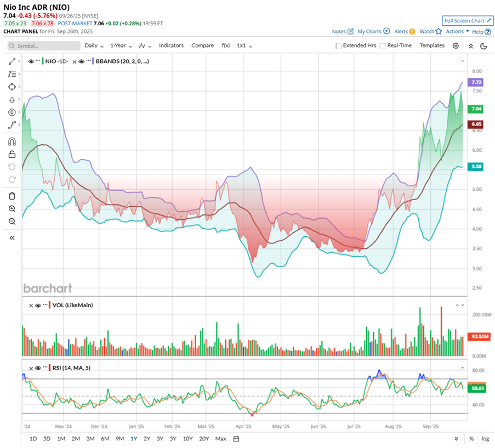Select the Max time range

click(221, 439)
